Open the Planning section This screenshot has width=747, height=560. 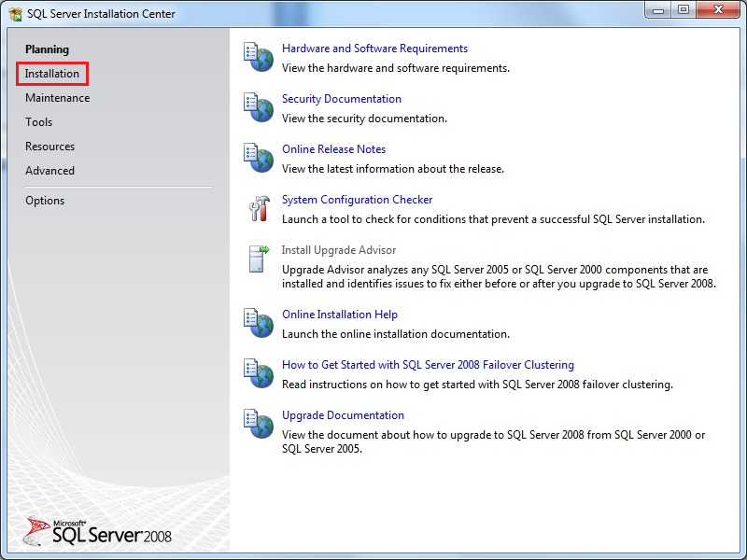click(48, 49)
